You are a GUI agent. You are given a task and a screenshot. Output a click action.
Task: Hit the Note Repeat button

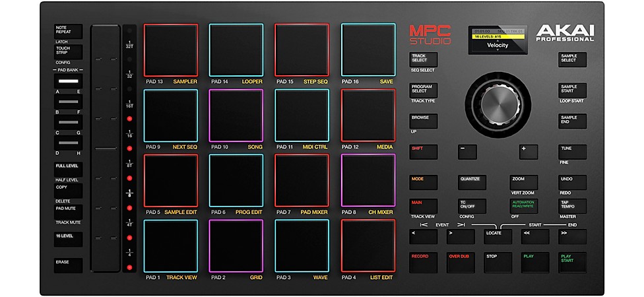click(68, 31)
